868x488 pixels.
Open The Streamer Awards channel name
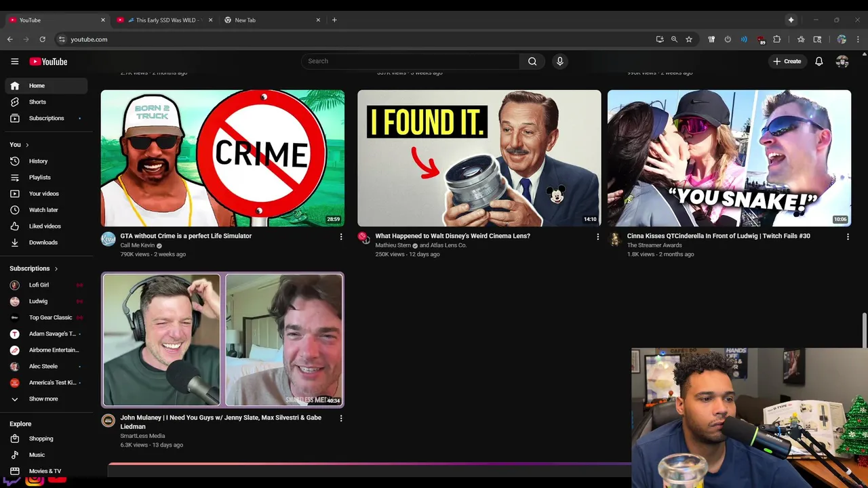(654, 245)
